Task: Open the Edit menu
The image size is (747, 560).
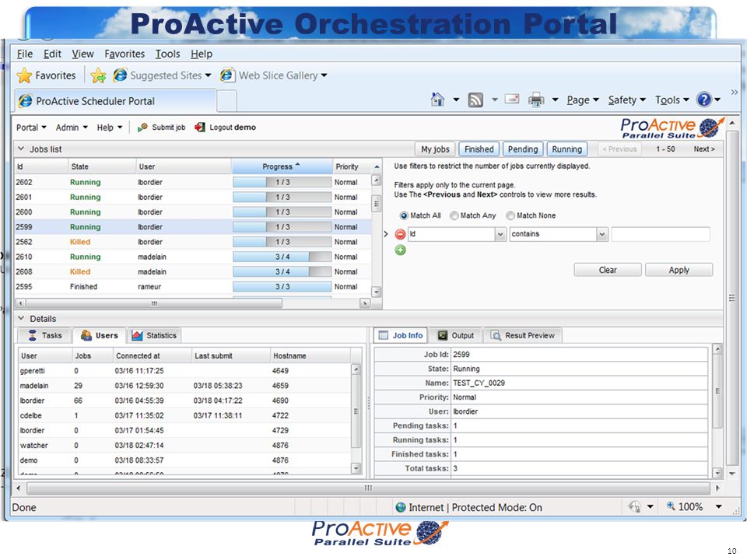Action: pos(52,54)
